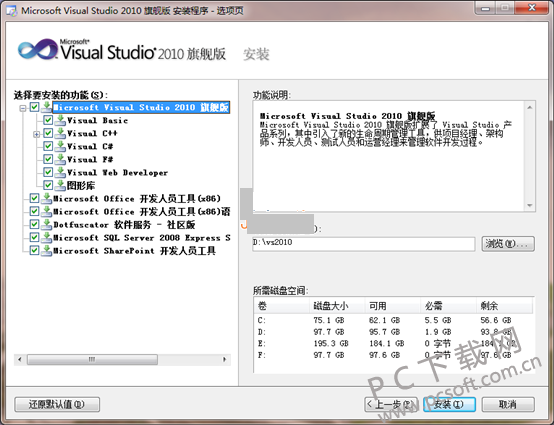
Task: Click the window icon in title bar
Action: (11, 11)
